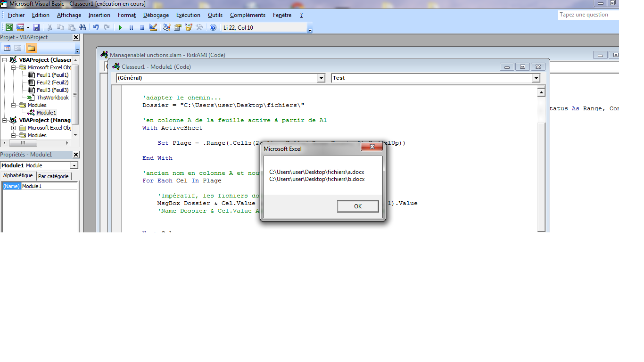Click the Project tree vertical scroll down arrow
The width and height of the screenshot is (644, 362).
[75, 135]
